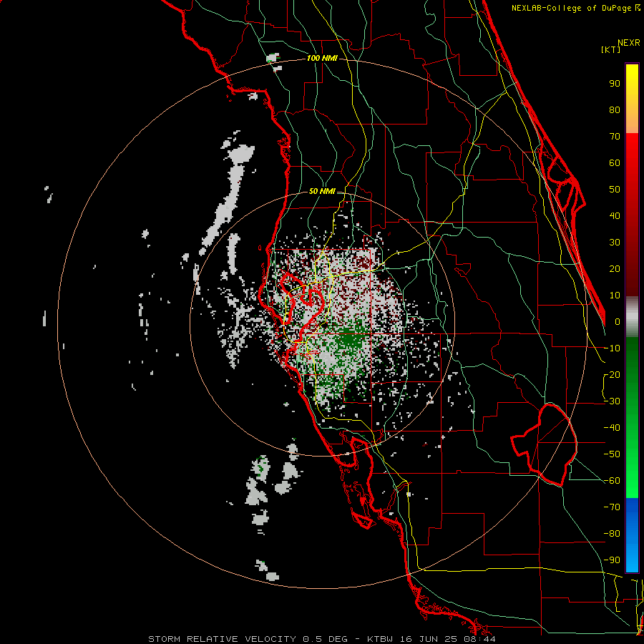Click the -10 value on the velocity scale
Image resolution: width=644 pixels, height=644 pixels.
[612, 348]
